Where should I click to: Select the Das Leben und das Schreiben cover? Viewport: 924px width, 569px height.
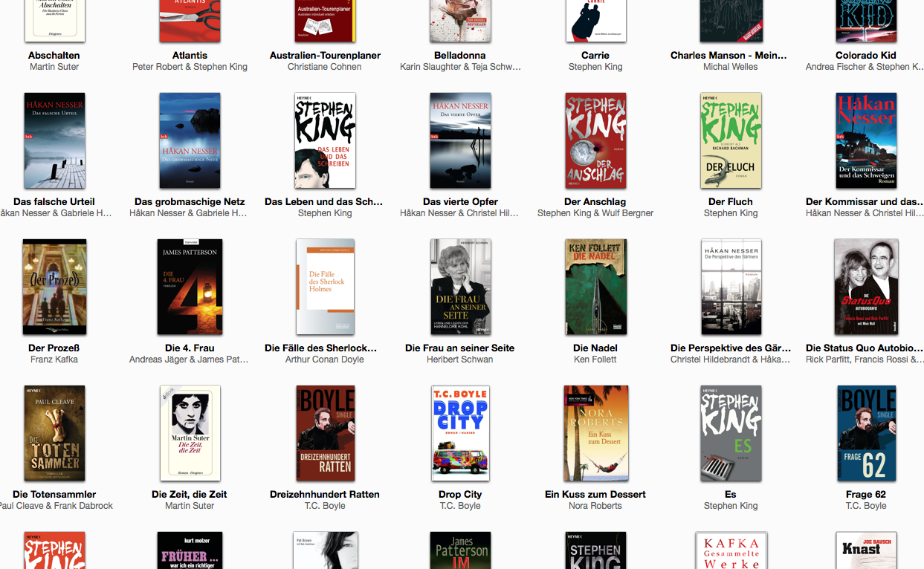pyautogui.click(x=325, y=140)
